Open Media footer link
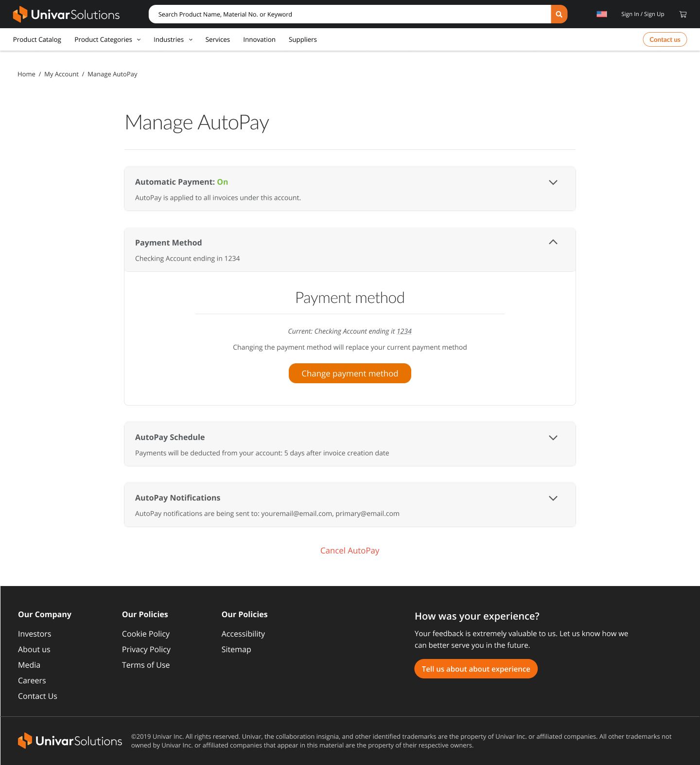700x765 pixels. pos(29,665)
